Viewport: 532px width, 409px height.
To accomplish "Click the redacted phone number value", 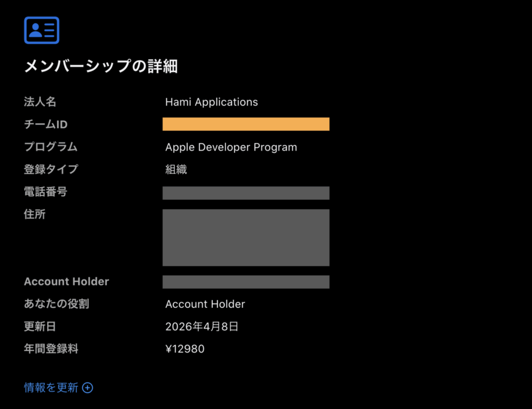I will pyautogui.click(x=246, y=193).
